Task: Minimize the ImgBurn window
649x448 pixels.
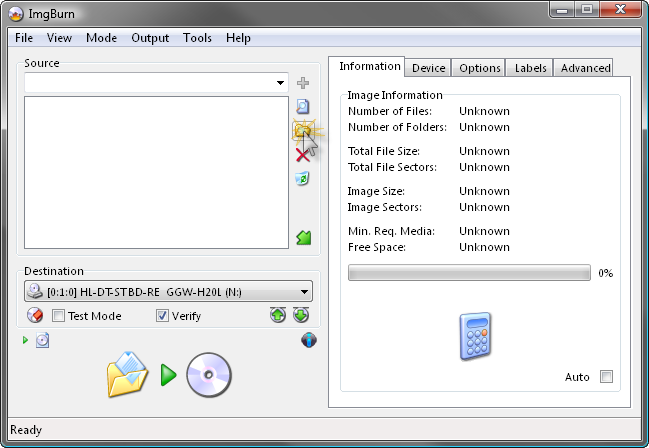Action: tap(562, 10)
